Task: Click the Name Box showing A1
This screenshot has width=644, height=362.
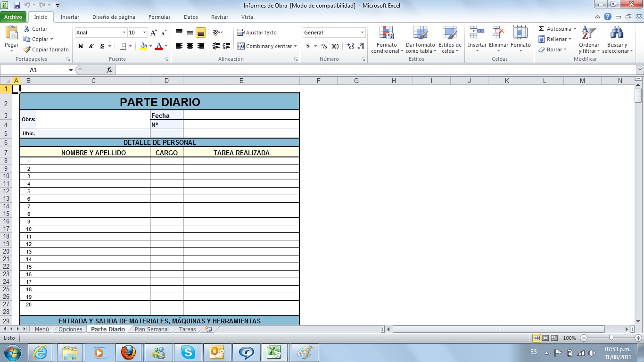Action: (x=33, y=70)
